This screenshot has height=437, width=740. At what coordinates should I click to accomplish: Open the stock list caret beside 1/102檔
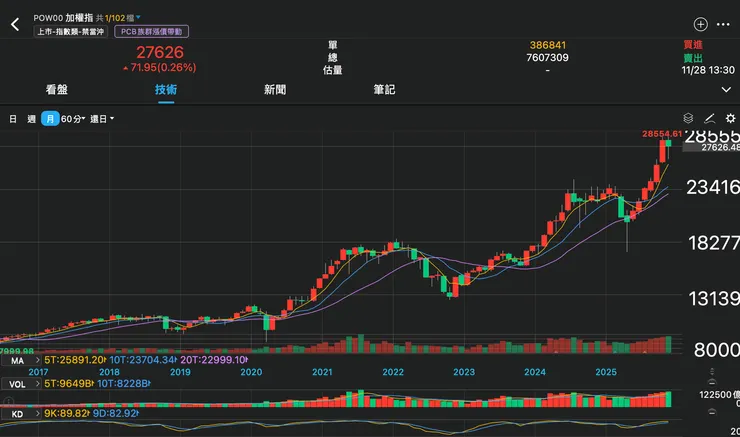pyautogui.click(x=138, y=17)
